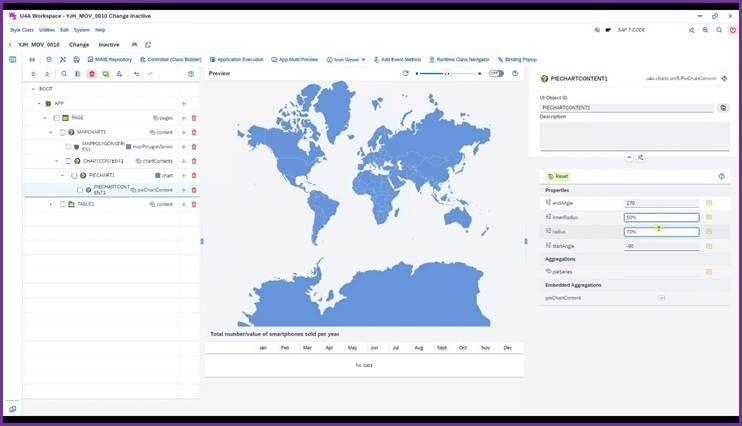Collapse the PIECHART1 tree node

click(x=62, y=175)
